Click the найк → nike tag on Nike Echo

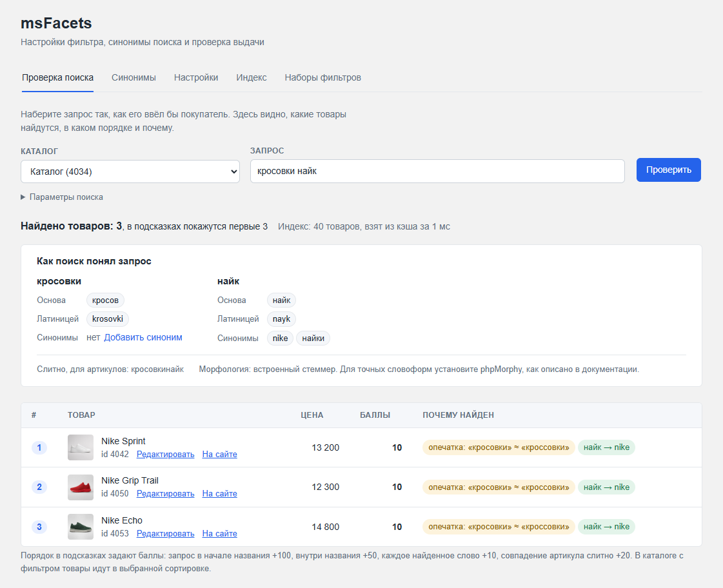pos(606,527)
